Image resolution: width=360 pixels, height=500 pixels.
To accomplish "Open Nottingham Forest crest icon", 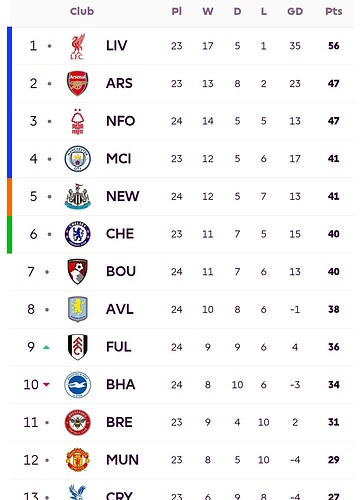I will (77, 121).
